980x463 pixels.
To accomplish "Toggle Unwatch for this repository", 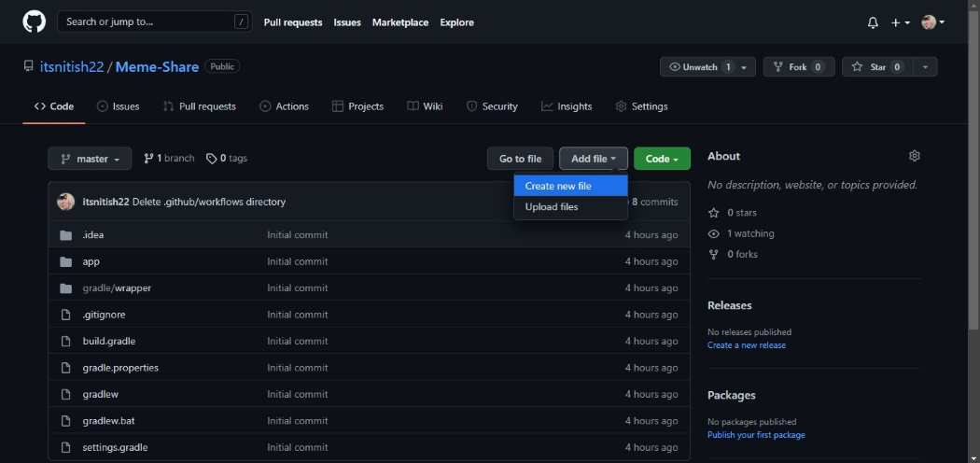I will (x=708, y=67).
